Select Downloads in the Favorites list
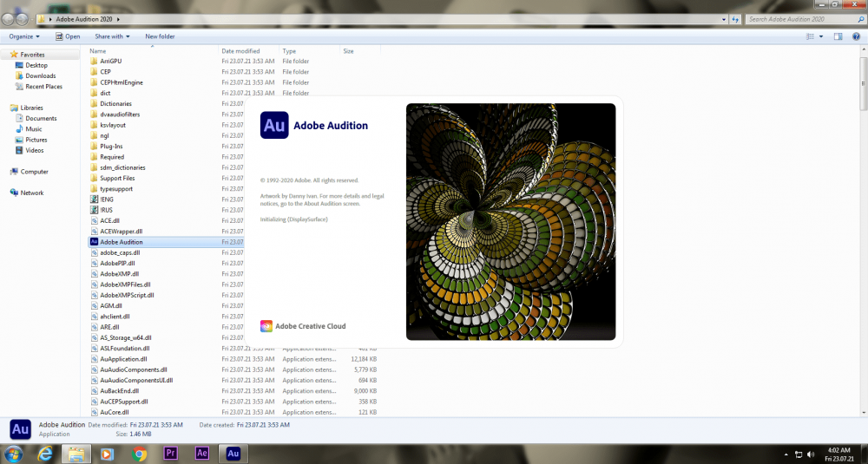Screen dimensions: 868x464 pos(40,75)
